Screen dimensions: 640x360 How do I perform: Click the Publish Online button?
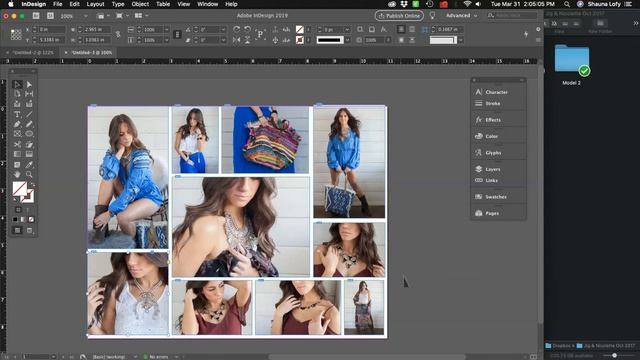[399, 16]
